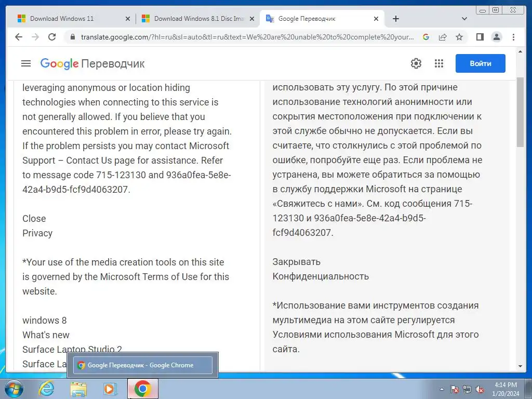Open the Chrome profile avatar
The image size is (532, 399).
pos(497,37)
